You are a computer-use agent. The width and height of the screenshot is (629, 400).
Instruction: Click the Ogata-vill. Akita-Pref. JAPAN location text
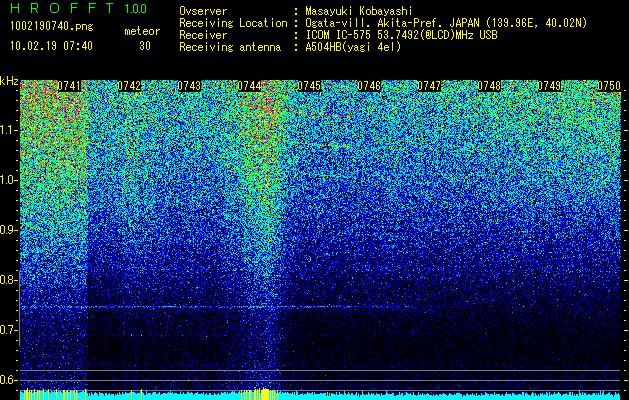[446, 24]
